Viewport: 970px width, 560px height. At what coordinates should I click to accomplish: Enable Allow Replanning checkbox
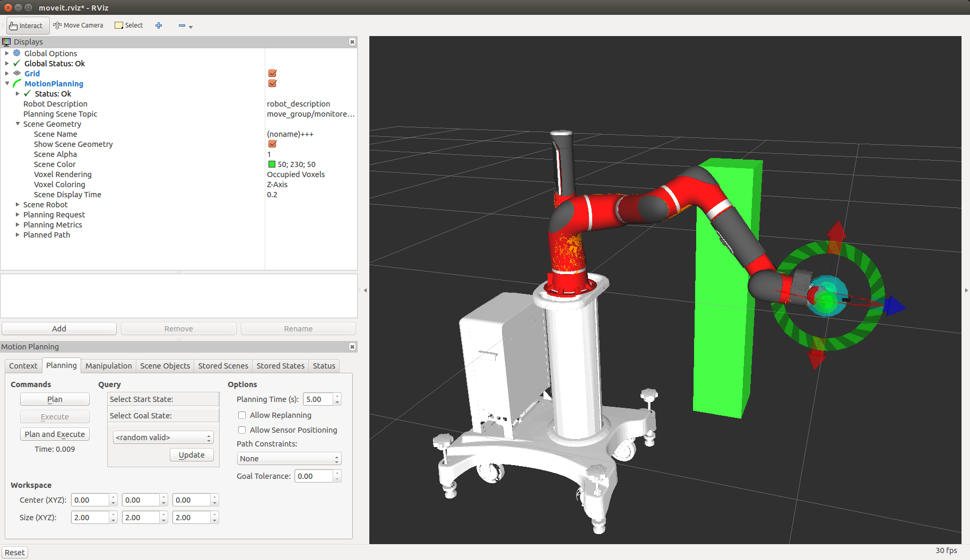[242, 415]
